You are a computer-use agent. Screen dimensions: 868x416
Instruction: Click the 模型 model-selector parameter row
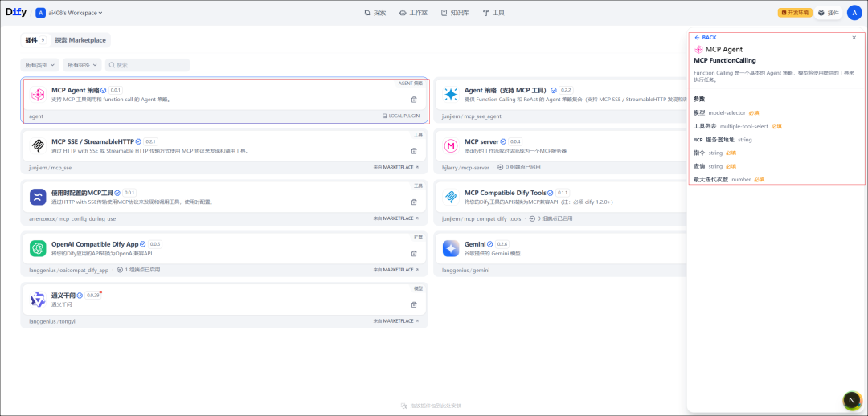click(727, 113)
